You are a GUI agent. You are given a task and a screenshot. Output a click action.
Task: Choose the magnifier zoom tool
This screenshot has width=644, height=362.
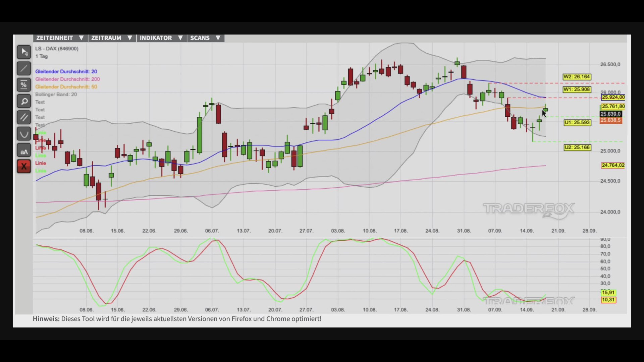24,101
